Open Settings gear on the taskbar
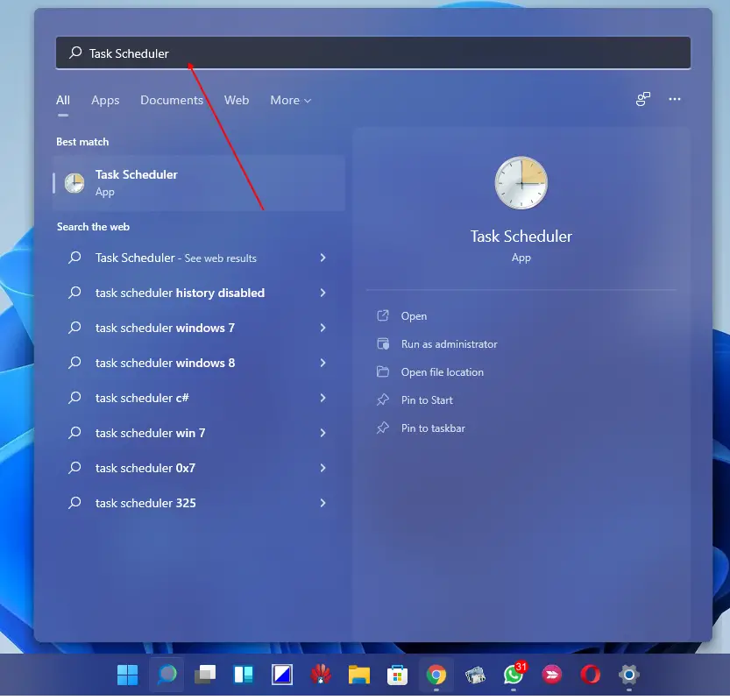730x700 pixels. [x=629, y=675]
